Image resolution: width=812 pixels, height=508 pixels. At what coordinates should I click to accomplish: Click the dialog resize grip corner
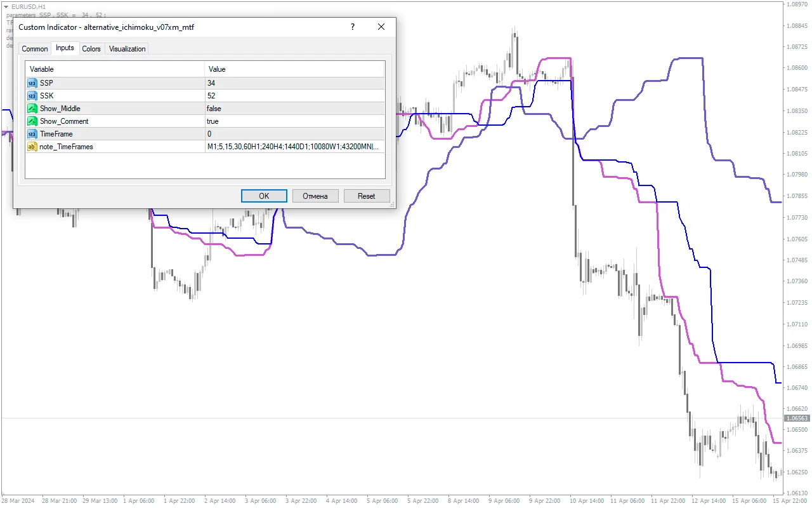(x=393, y=205)
